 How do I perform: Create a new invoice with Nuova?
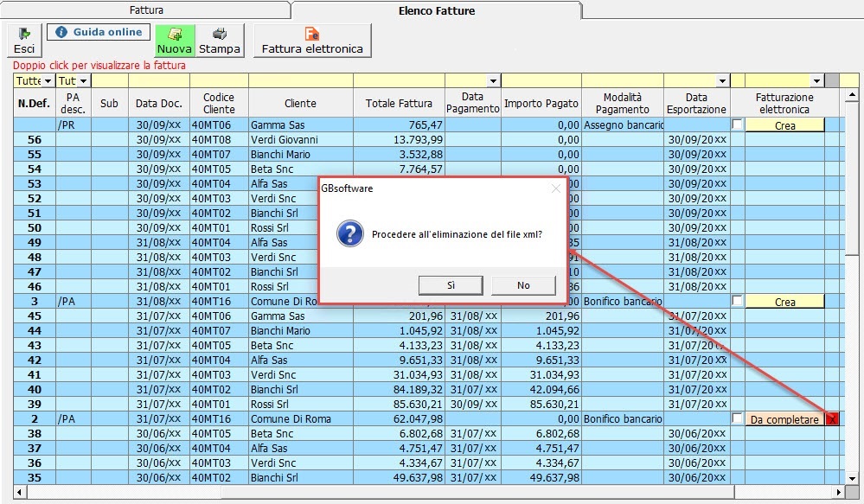coord(174,41)
